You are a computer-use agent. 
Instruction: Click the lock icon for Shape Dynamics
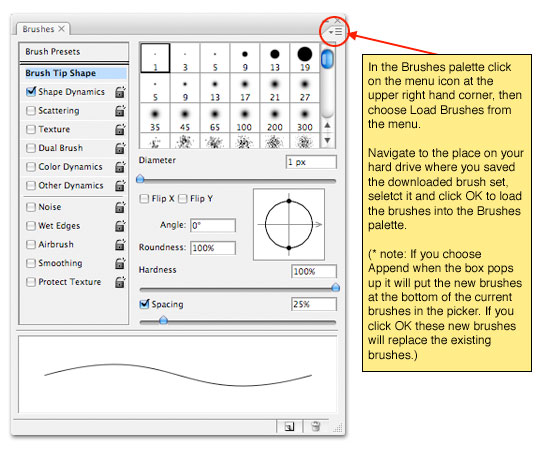click(120, 92)
